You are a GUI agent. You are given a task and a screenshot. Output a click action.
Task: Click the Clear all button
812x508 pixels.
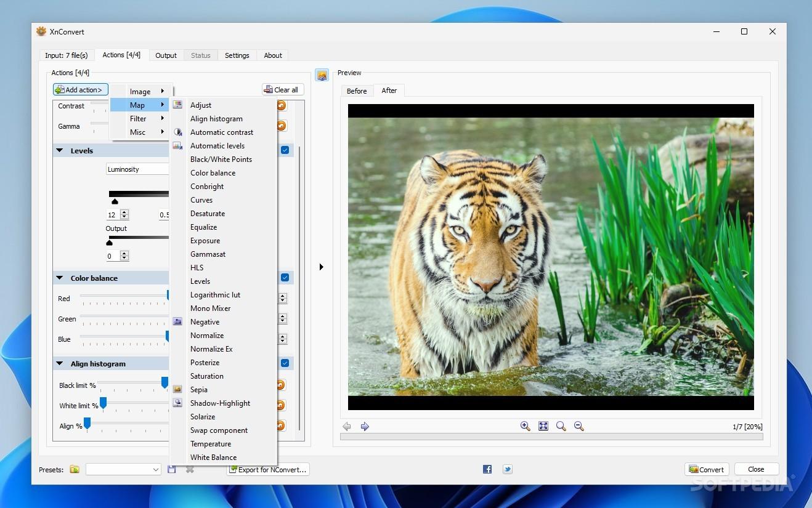pos(283,89)
